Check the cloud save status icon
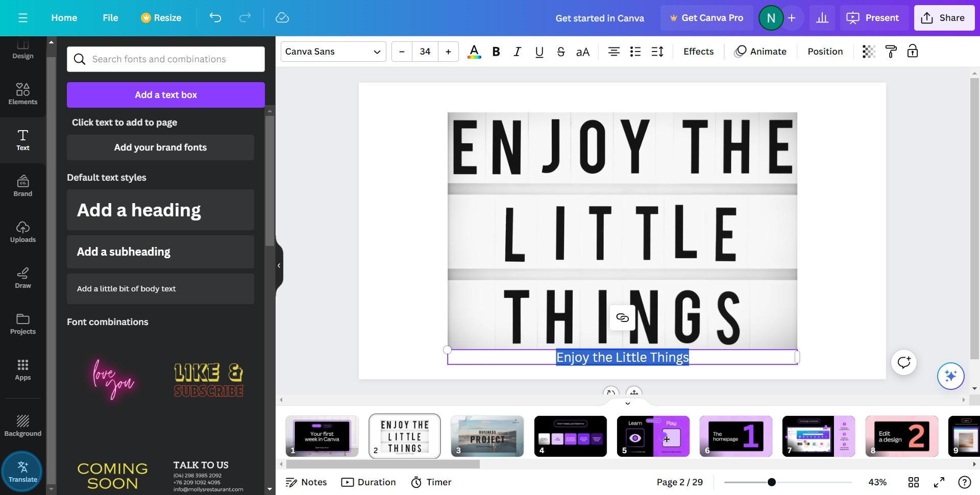Viewport: 980px width, 495px height. 282,18
